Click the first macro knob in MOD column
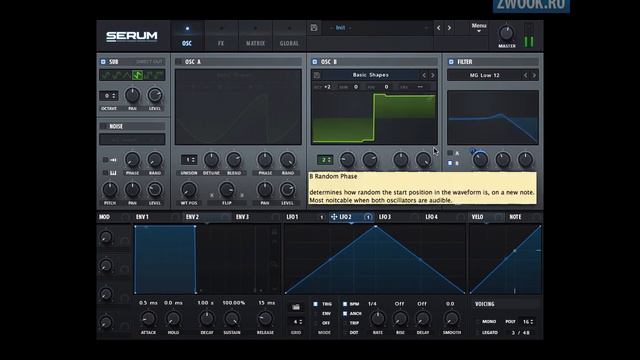This screenshot has width=640, height=360. click(x=106, y=237)
